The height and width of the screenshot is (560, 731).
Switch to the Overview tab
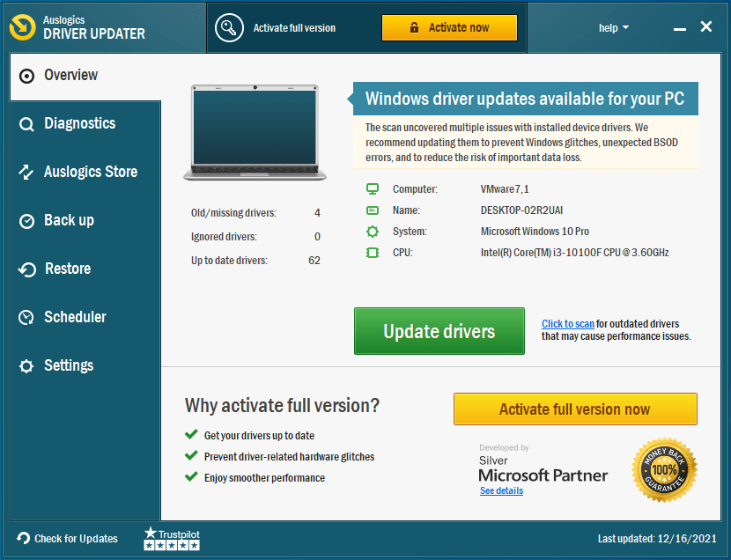(70, 75)
